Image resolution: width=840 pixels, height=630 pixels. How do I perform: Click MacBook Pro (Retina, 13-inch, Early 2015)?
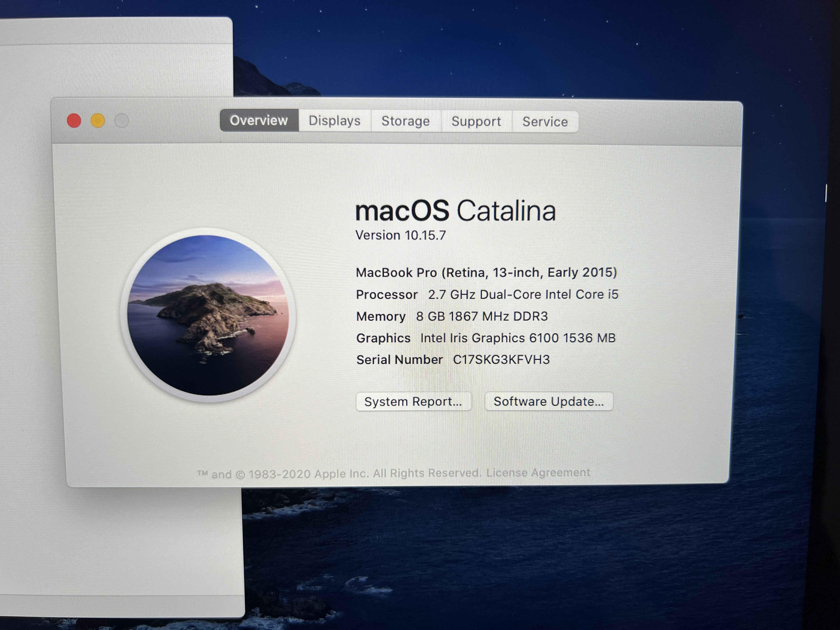pos(486,273)
